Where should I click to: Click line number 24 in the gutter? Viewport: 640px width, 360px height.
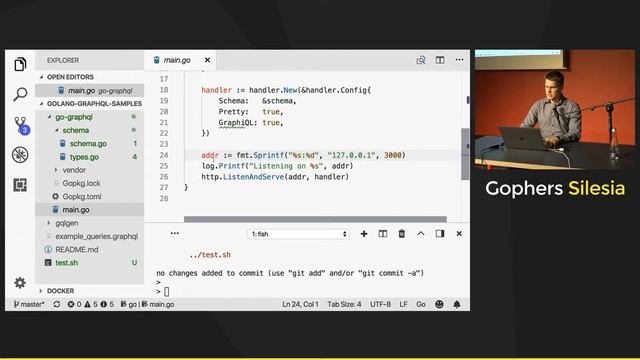point(164,155)
